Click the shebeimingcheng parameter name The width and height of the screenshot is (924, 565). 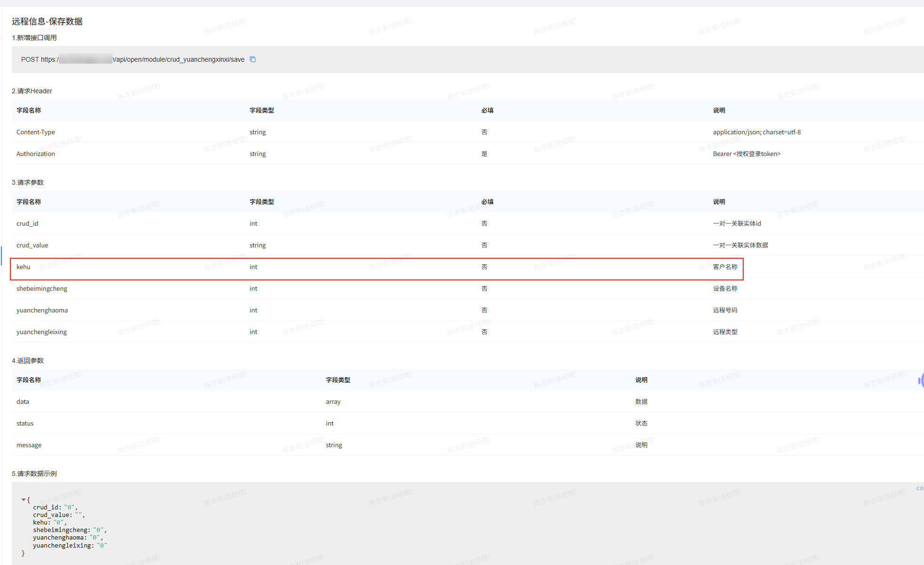(x=42, y=288)
